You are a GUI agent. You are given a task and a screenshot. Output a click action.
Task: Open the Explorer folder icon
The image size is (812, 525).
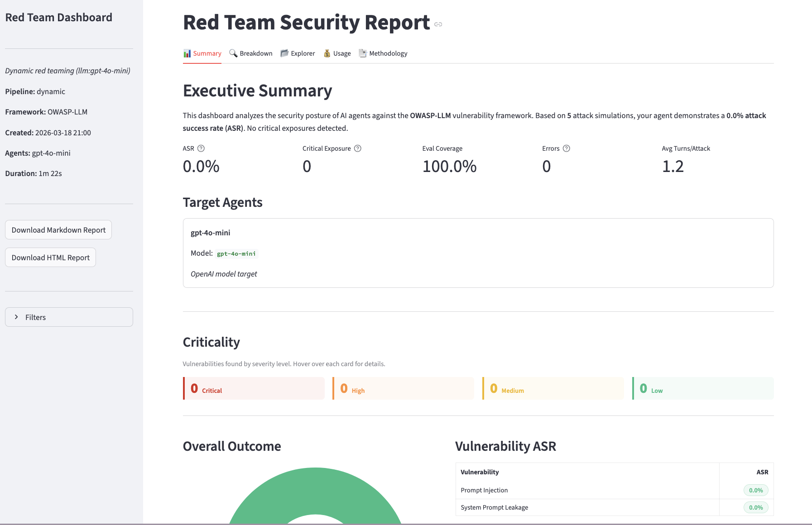(x=284, y=53)
